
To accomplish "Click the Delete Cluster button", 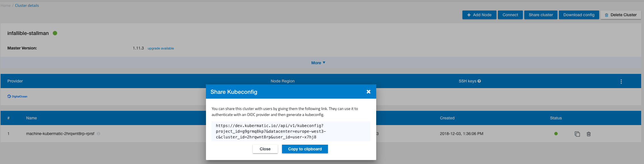I will point(621,15).
